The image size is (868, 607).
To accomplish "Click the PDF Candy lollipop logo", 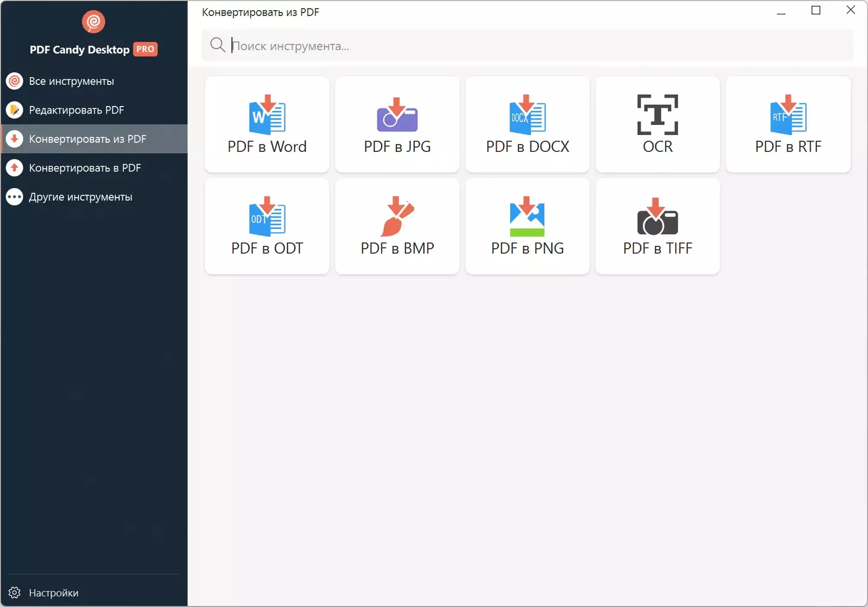I will (93, 22).
